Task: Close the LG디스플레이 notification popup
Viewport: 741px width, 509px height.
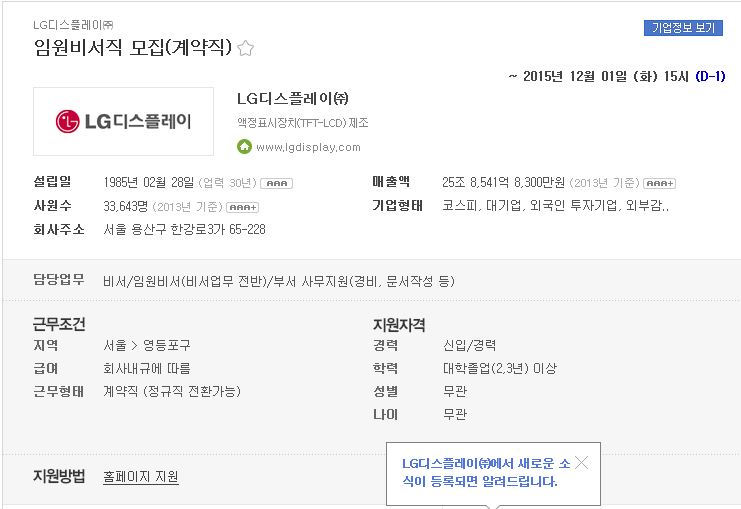Action: pyautogui.click(x=581, y=462)
